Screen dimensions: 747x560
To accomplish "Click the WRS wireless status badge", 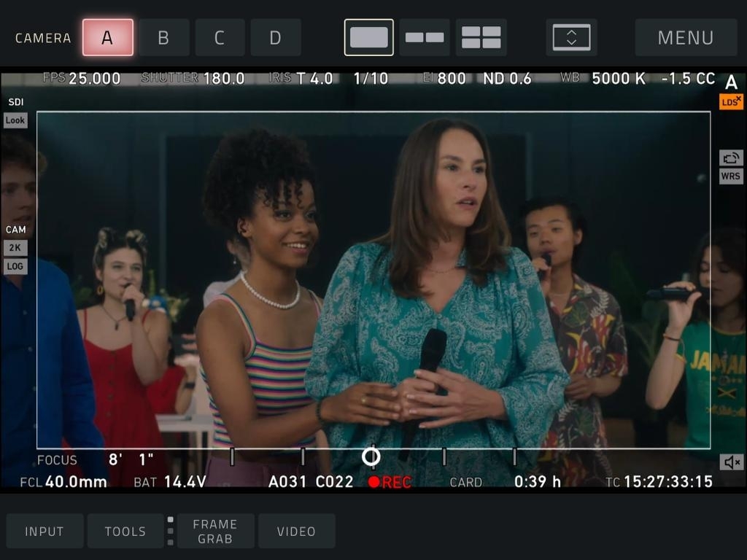I will pyautogui.click(x=731, y=176).
